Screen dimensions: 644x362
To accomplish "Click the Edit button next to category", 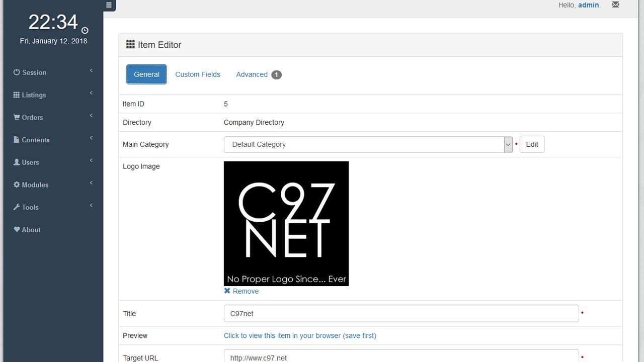I will point(532,144).
